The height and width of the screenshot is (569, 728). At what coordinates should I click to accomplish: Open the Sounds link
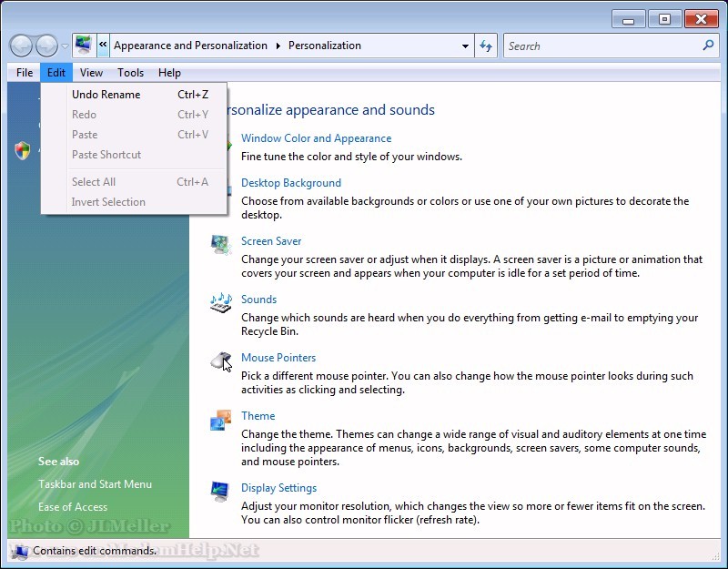point(258,300)
